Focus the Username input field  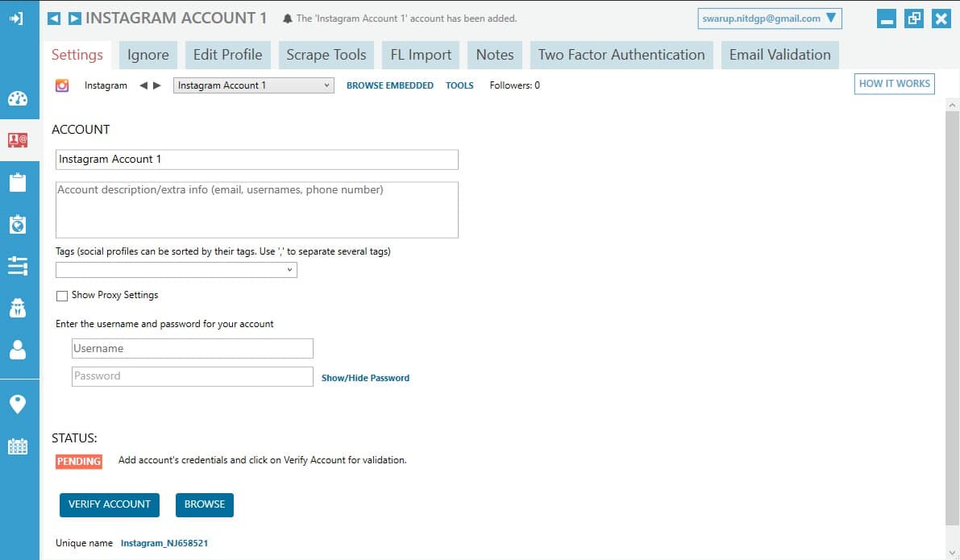point(193,349)
